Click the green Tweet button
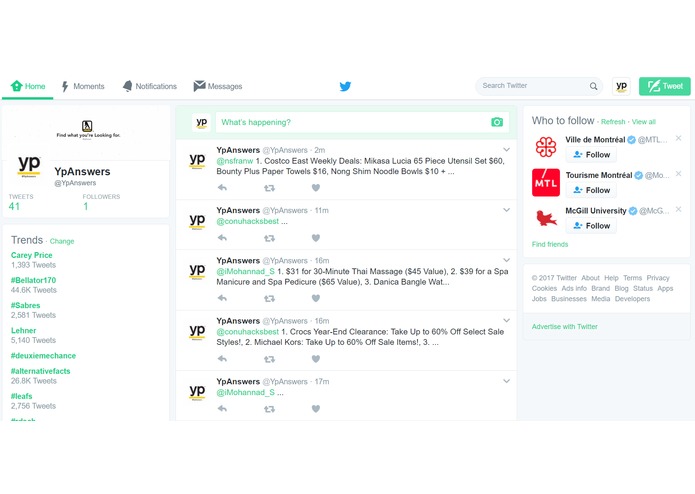Image resolution: width=695 pixels, height=494 pixels. 664,86
